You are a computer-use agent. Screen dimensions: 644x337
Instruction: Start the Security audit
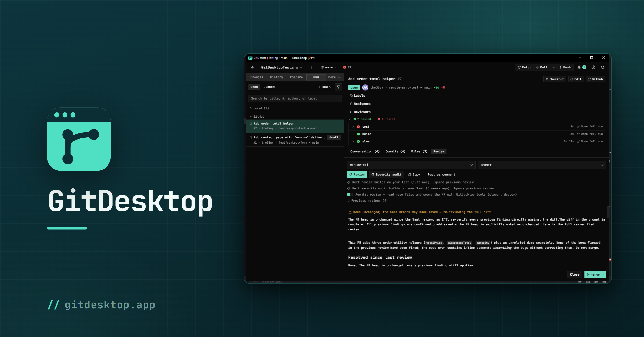point(386,175)
